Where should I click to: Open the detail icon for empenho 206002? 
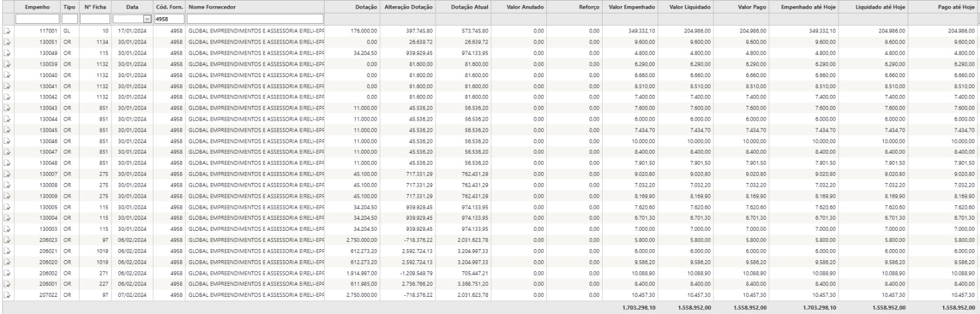tap(7, 273)
